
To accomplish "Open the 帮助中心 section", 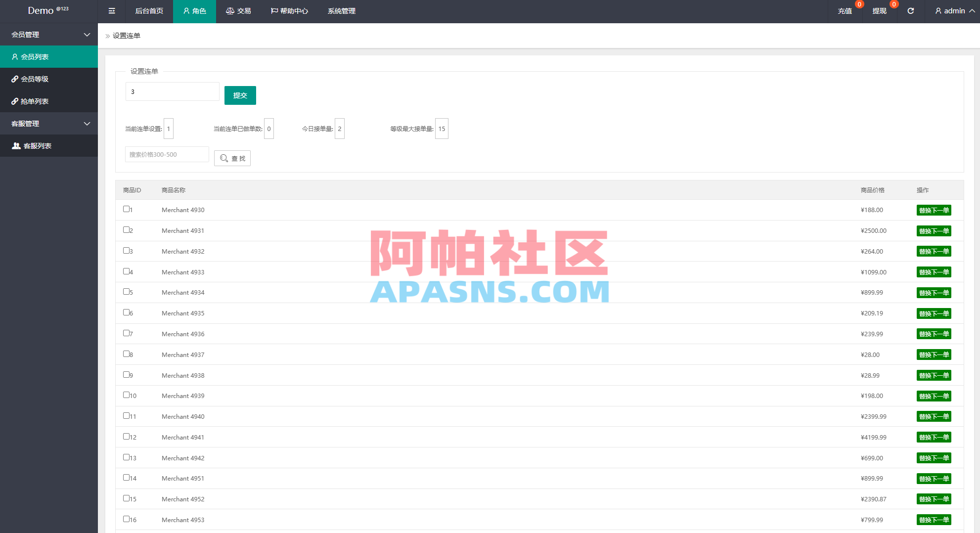I will (x=289, y=11).
